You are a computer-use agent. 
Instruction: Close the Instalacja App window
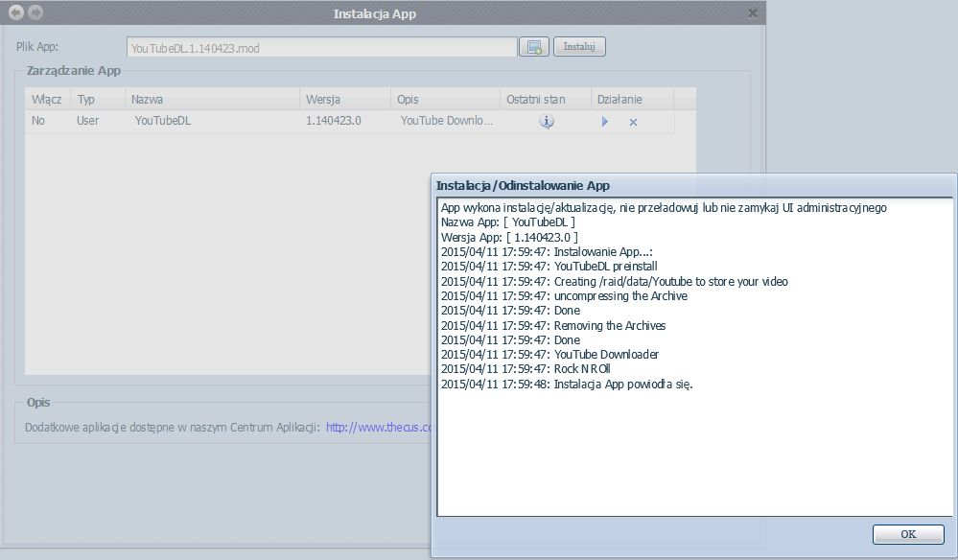(x=753, y=12)
